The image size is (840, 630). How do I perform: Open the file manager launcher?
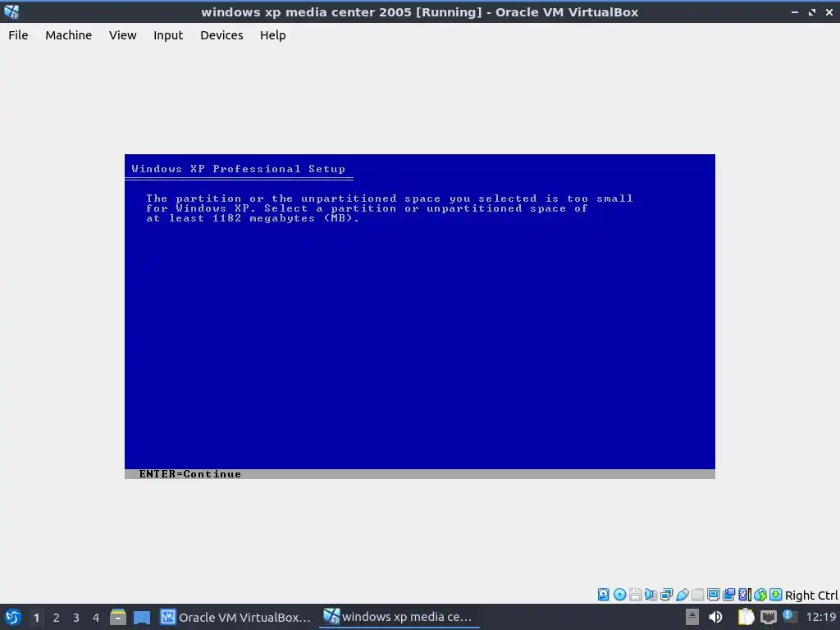click(x=118, y=617)
